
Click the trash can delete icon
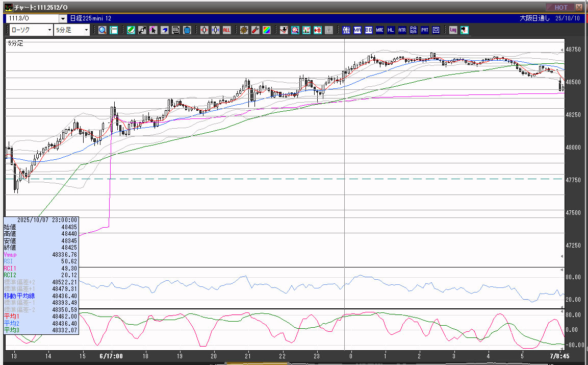point(187,30)
